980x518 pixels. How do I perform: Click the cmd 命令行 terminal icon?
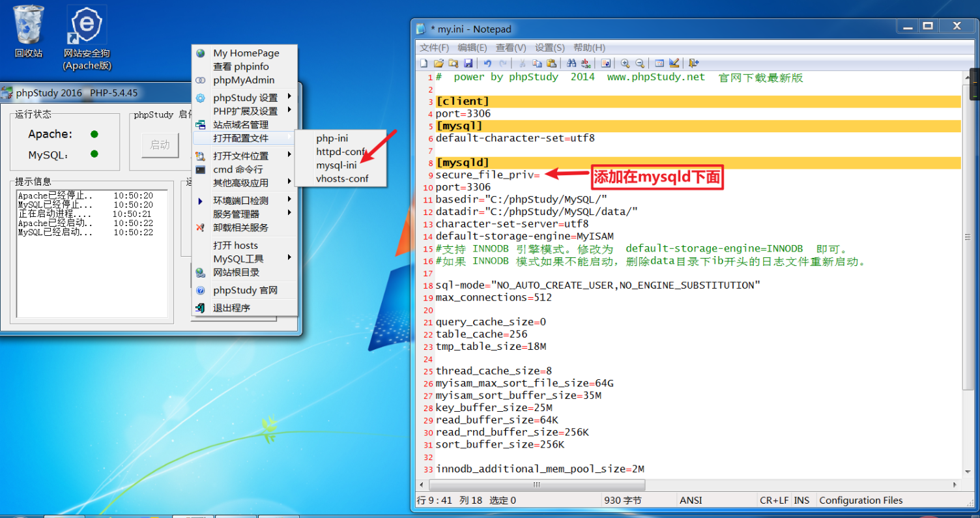click(x=201, y=169)
